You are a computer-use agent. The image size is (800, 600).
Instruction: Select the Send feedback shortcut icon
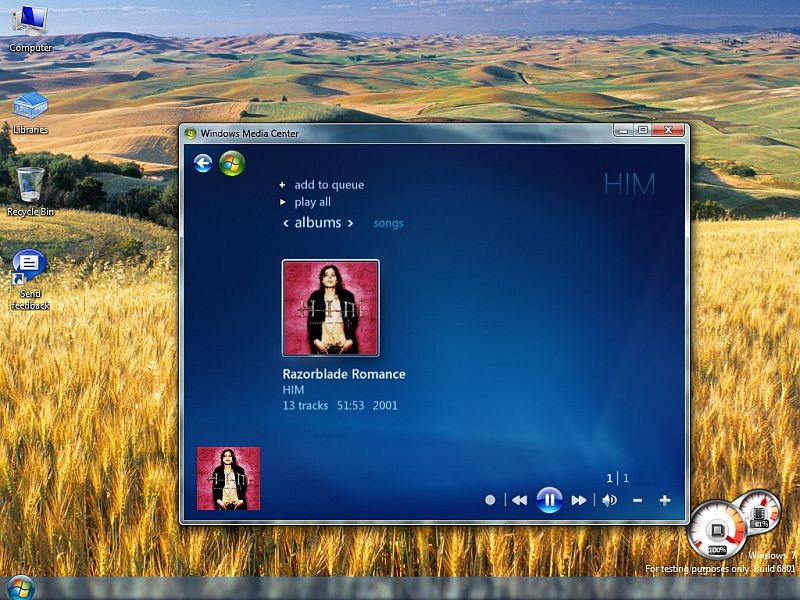pos(30,280)
